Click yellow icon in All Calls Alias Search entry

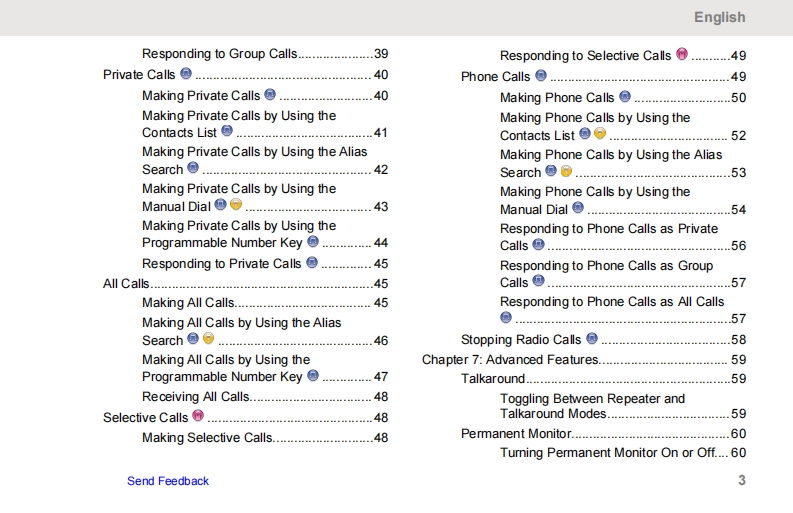(x=209, y=340)
